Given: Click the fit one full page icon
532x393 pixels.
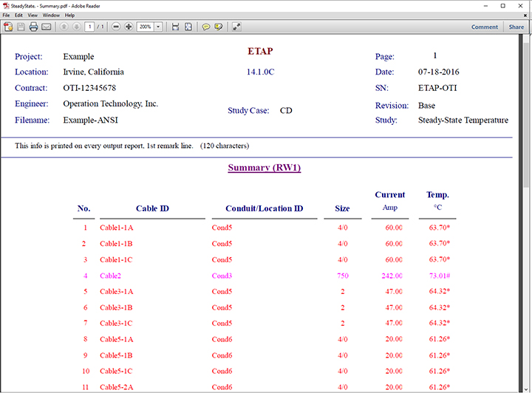Looking at the screenshot, I should pyautogui.click(x=188, y=27).
